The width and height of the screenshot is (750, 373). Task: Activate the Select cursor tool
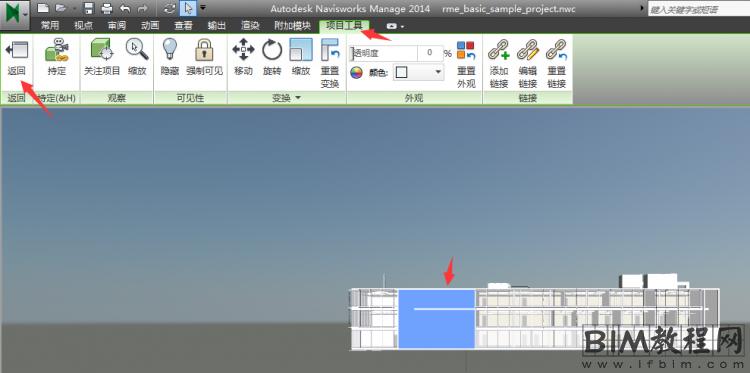[188, 8]
